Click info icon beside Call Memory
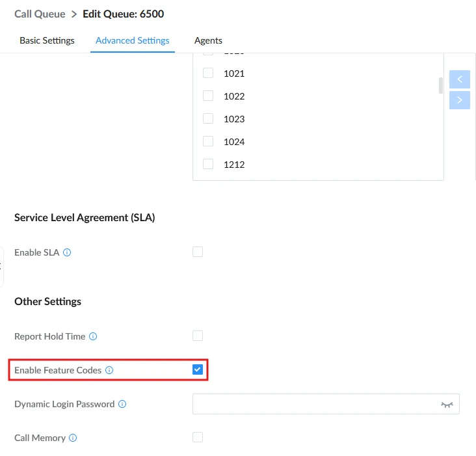Screen dimensions: 476x456 (x=73, y=438)
